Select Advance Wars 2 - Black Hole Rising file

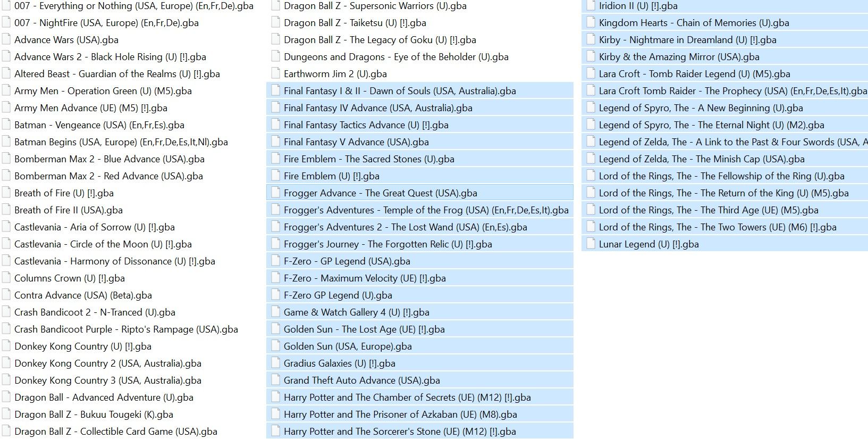coord(110,57)
